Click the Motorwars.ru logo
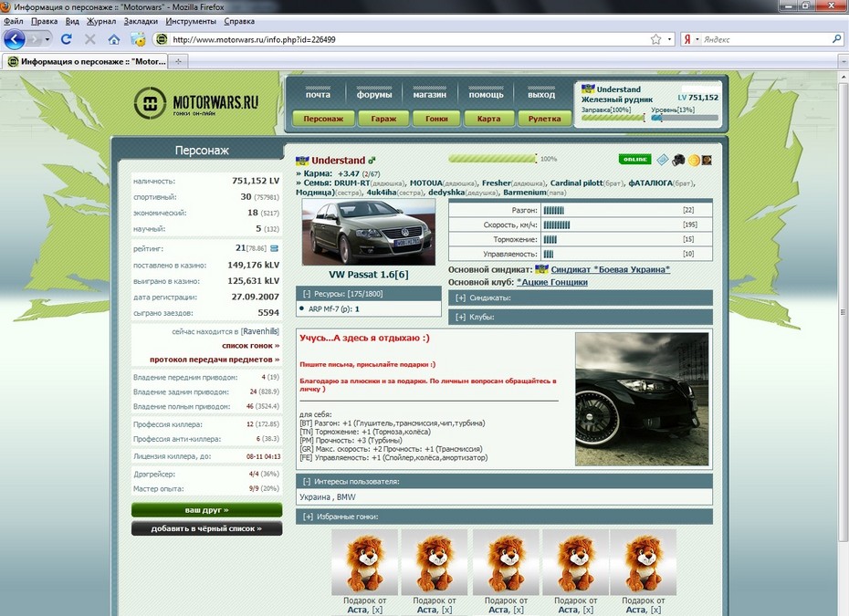The height and width of the screenshot is (616, 849). coord(196,103)
